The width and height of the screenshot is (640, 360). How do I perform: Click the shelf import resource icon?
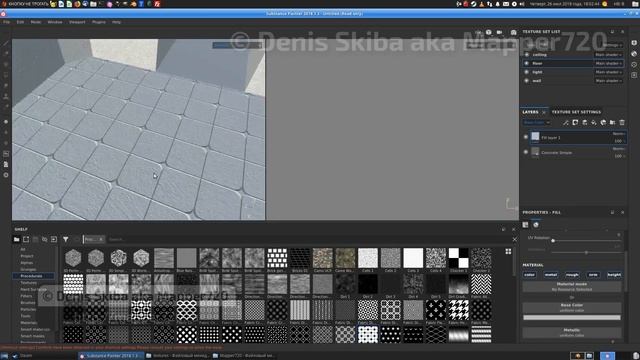click(x=54, y=239)
